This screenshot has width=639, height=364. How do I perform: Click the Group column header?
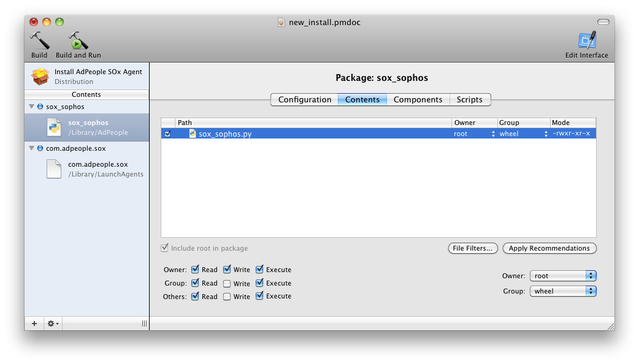coord(524,123)
